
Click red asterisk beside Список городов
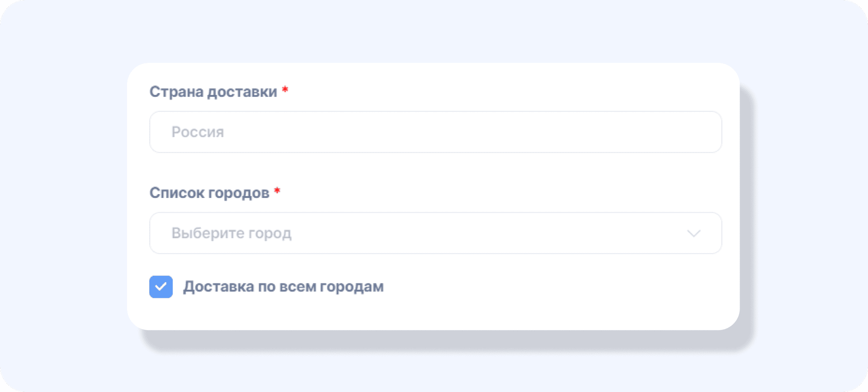click(x=277, y=191)
